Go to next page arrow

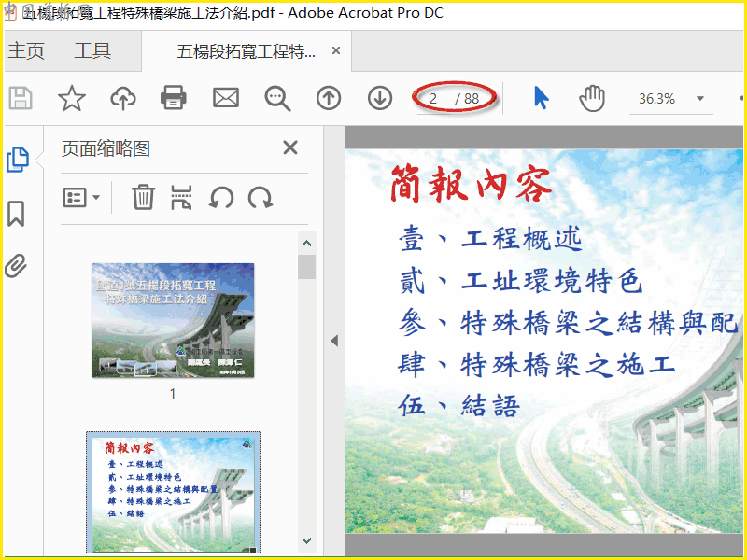tap(380, 98)
